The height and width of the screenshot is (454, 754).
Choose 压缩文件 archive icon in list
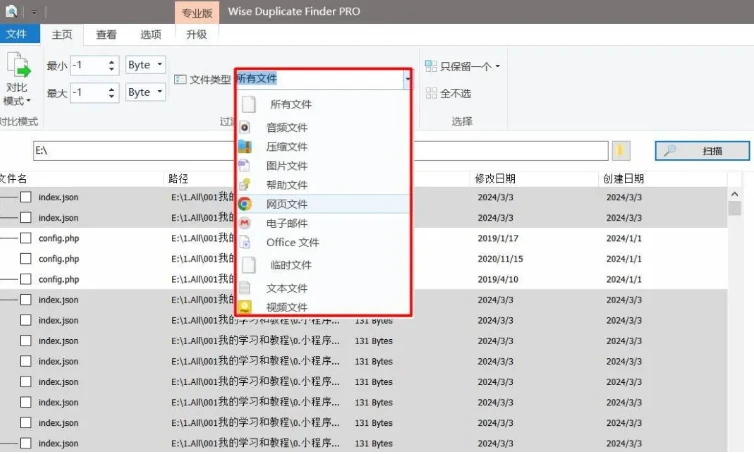pyautogui.click(x=244, y=146)
